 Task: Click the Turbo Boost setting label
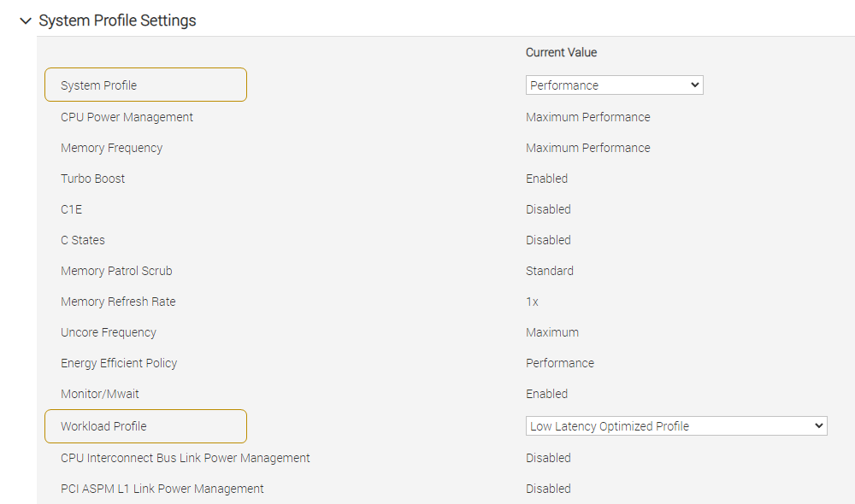92,179
